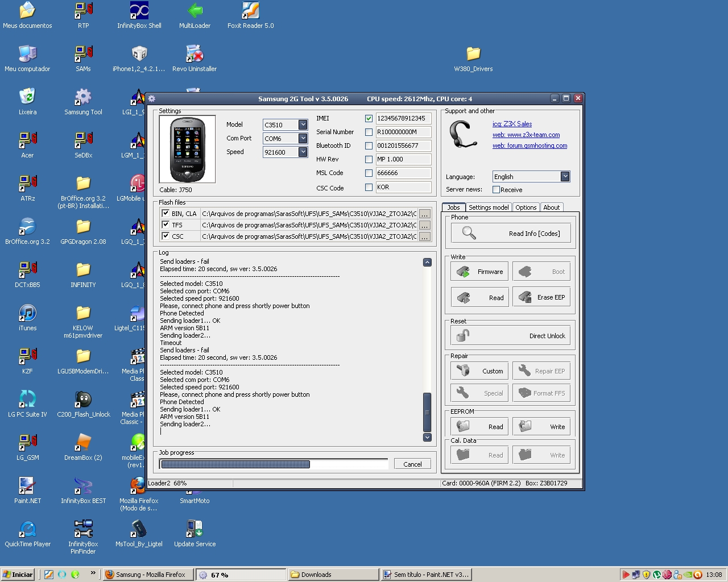This screenshot has width=728, height=582.
Task: Open the Samsung Tool desktop shortcut
Action: coord(83,102)
